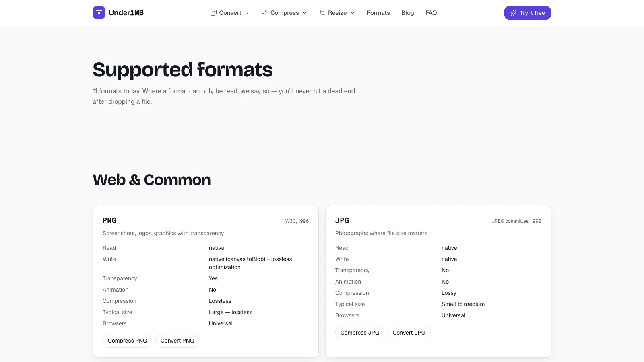Click the Animation label in the PNG card

pyautogui.click(x=116, y=290)
